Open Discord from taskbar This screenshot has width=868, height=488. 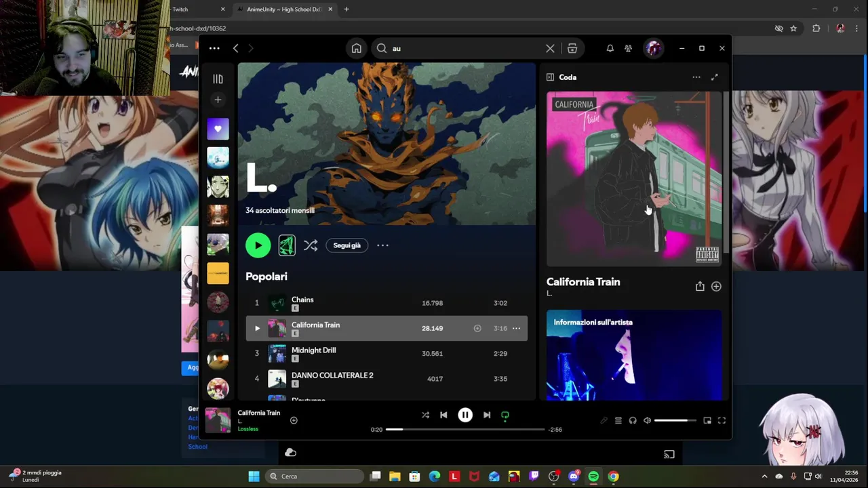[574, 476]
